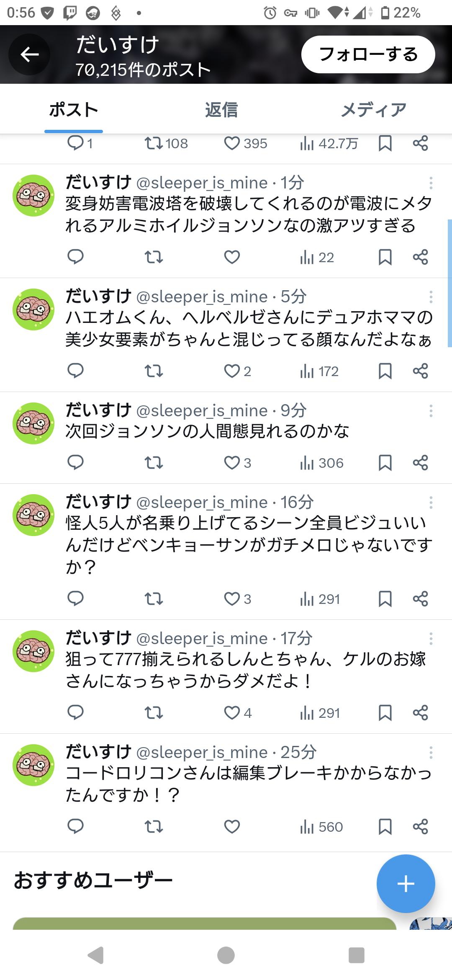Share the 16分 ago 怪人5人 post

coord(420,599)
